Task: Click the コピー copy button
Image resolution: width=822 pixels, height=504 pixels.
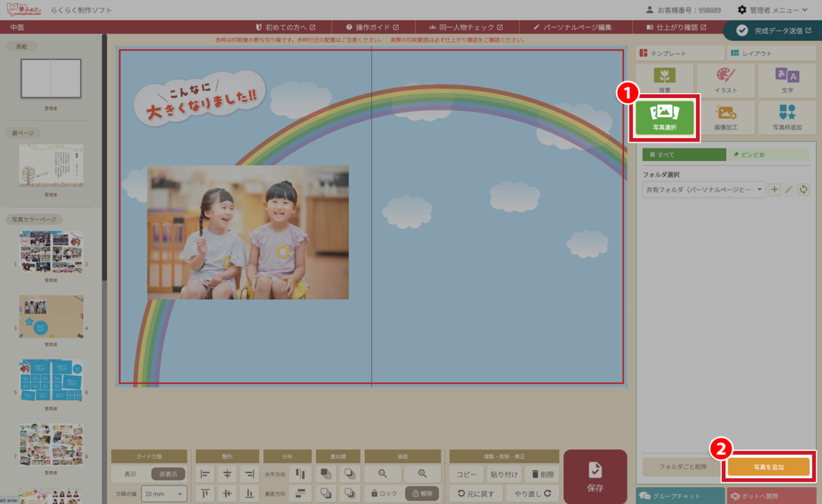Action: pyautogui.click(x=466, y=474)
